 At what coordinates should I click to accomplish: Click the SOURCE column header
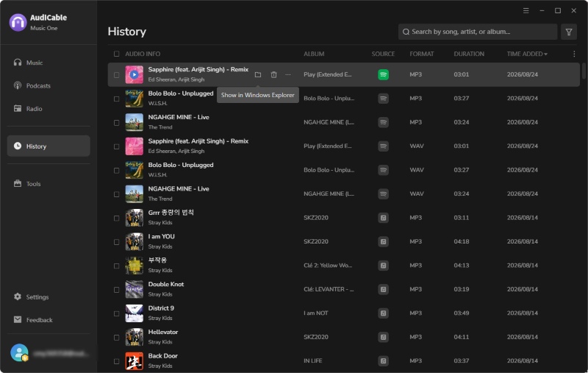[383, 54]
